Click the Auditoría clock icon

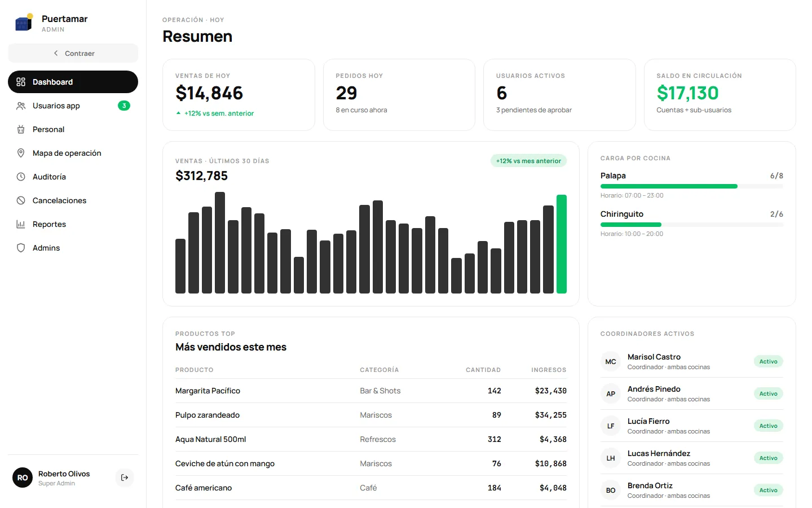tap(21, 177)
